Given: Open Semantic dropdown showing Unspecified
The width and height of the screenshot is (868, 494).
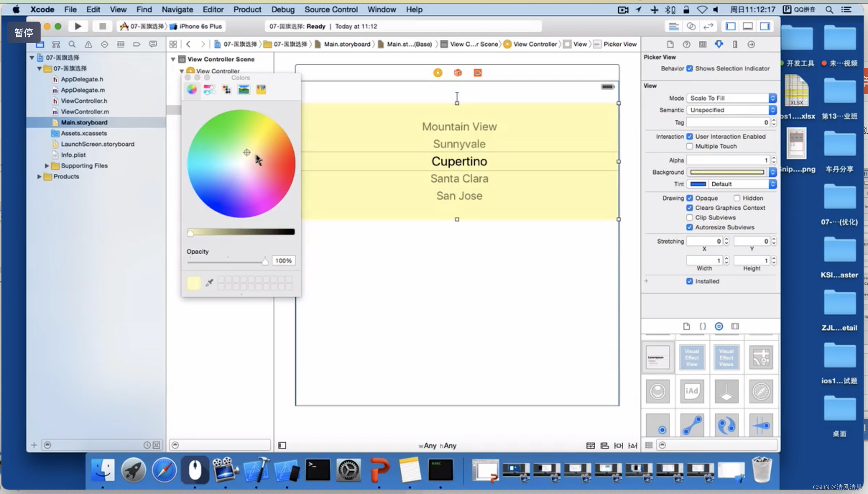Looking at the screenshot, I should [x=730, y=110].
